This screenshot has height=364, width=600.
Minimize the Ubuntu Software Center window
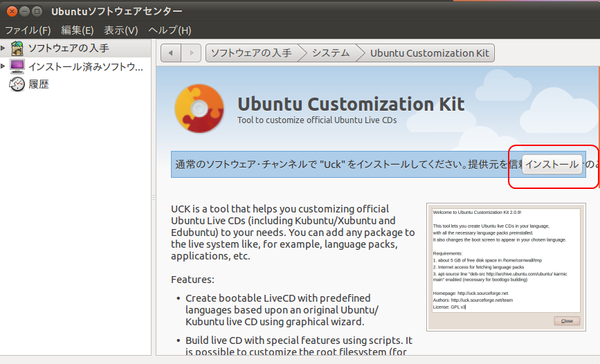pyautogui.click(x=24, y=11)
